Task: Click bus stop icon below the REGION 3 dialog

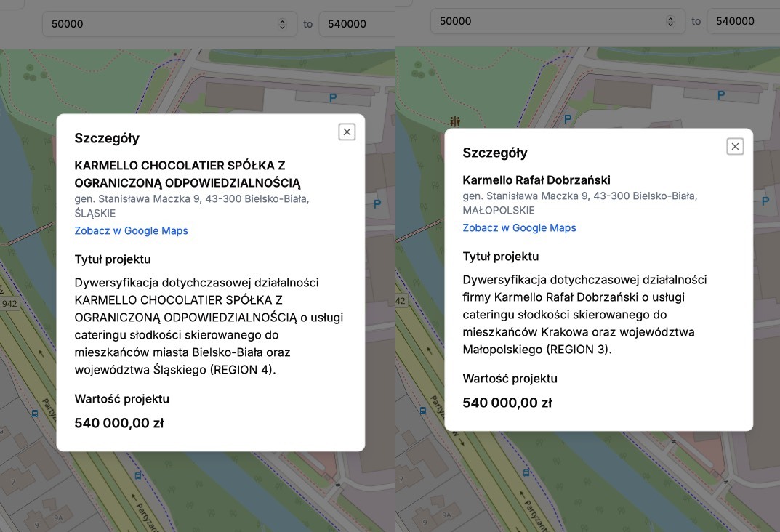Action: click(526, 472)
